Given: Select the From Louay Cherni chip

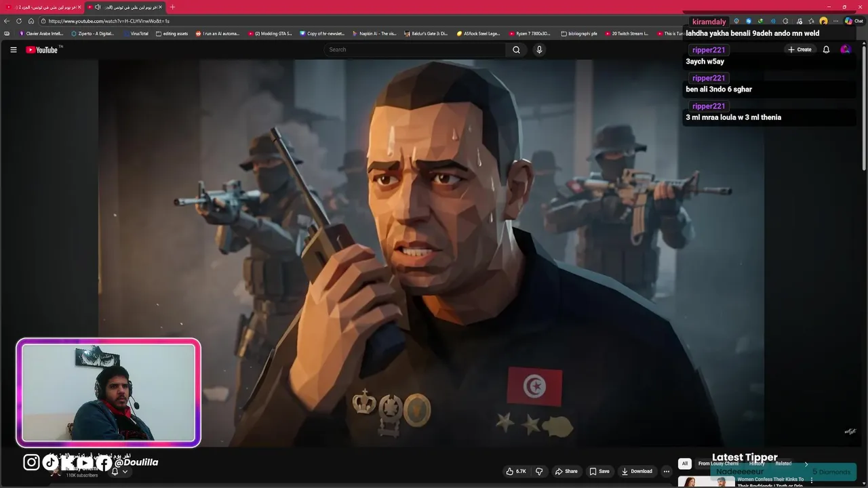Looking at the screenshot, I should 718,464.
